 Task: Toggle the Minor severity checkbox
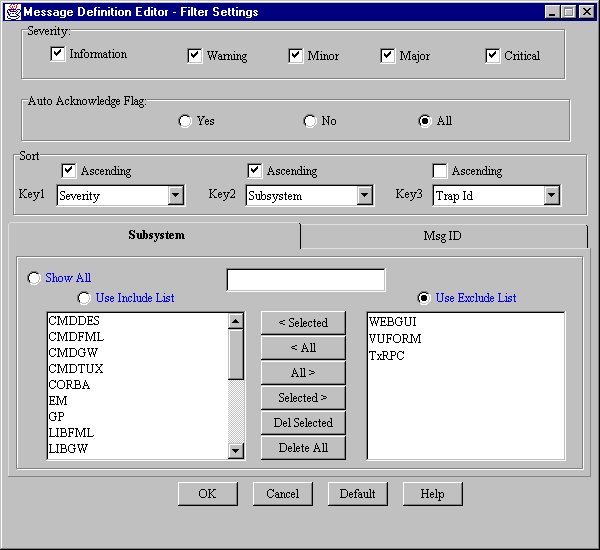point(295,56)
